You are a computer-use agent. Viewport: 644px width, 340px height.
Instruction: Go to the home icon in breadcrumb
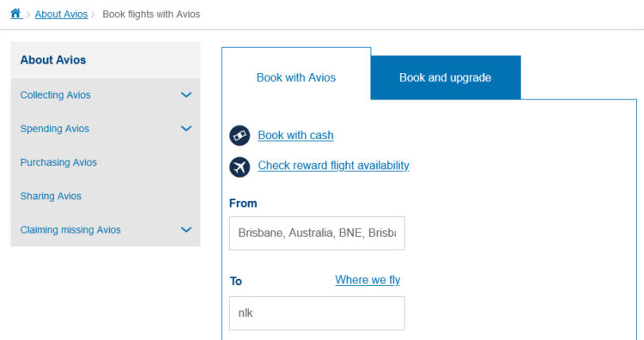tap(15, 14)
